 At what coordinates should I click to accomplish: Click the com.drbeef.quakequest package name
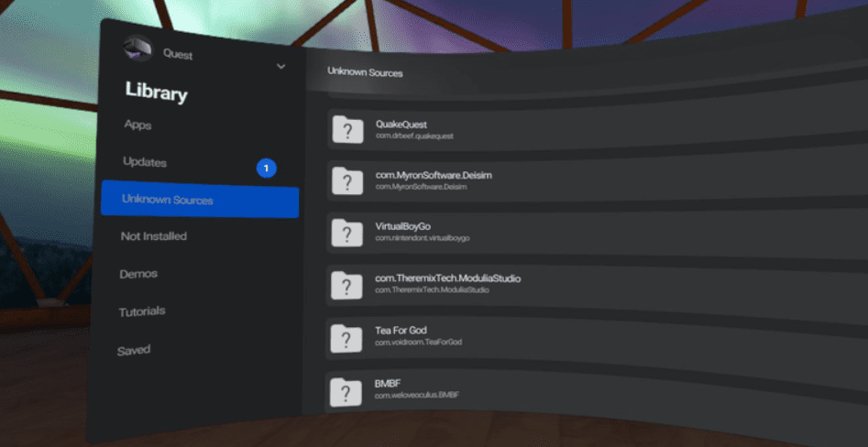pyautogui.click(x=414, y=136)
